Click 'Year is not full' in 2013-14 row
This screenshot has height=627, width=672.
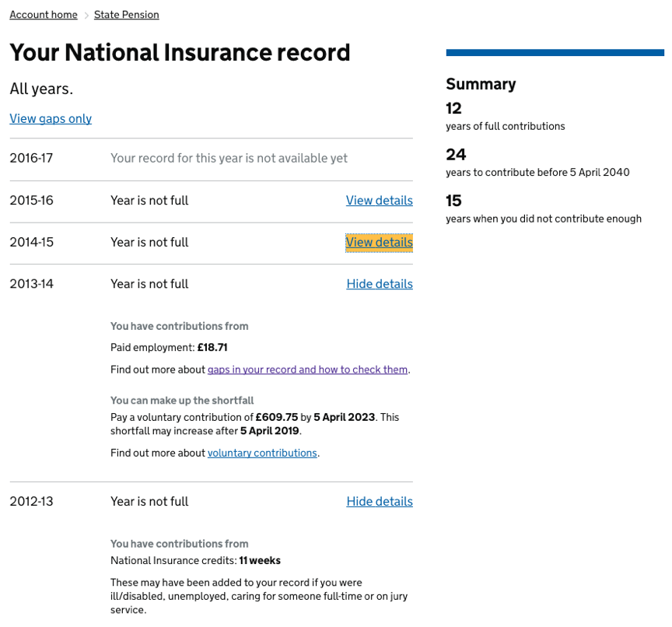point(149,284)
